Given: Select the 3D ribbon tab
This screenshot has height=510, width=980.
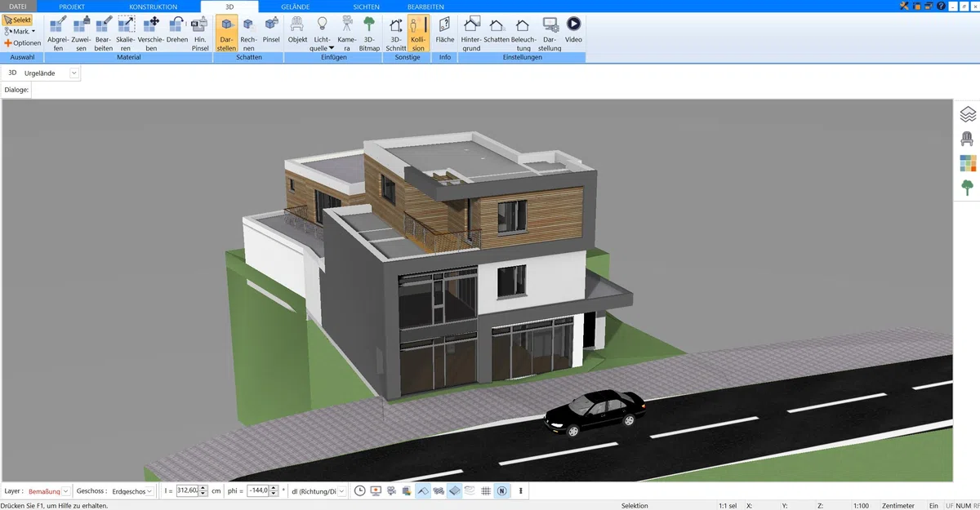Looking at the screenshot, I should pos(229,7).
